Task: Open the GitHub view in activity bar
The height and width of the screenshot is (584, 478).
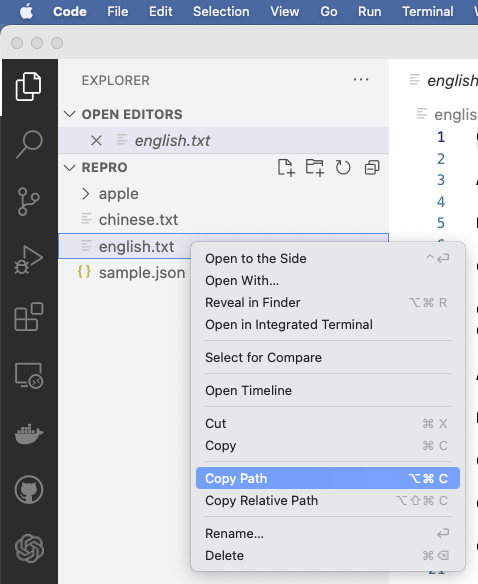Action: [29, 489]
